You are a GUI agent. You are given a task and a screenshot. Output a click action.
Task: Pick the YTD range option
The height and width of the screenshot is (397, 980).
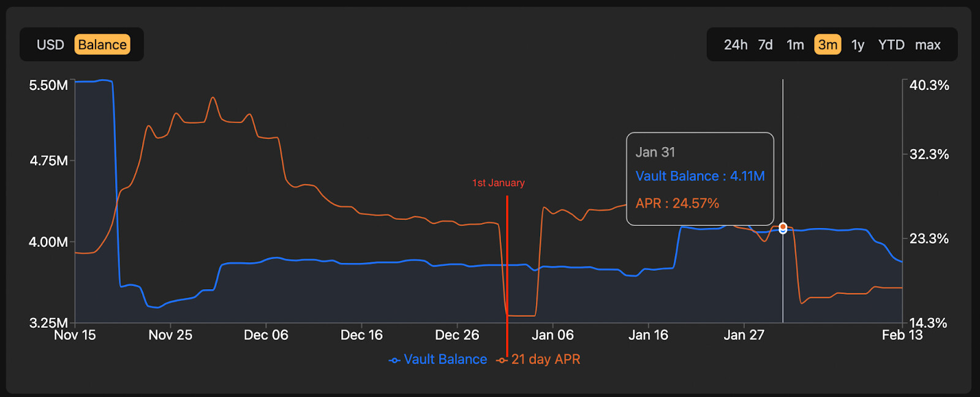coord(891,45)
